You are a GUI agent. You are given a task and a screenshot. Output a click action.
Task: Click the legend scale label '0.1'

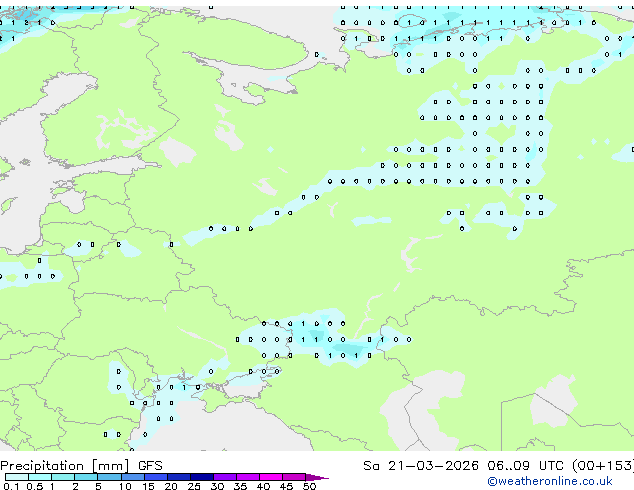pyautogui.click(x=12, y=486)
